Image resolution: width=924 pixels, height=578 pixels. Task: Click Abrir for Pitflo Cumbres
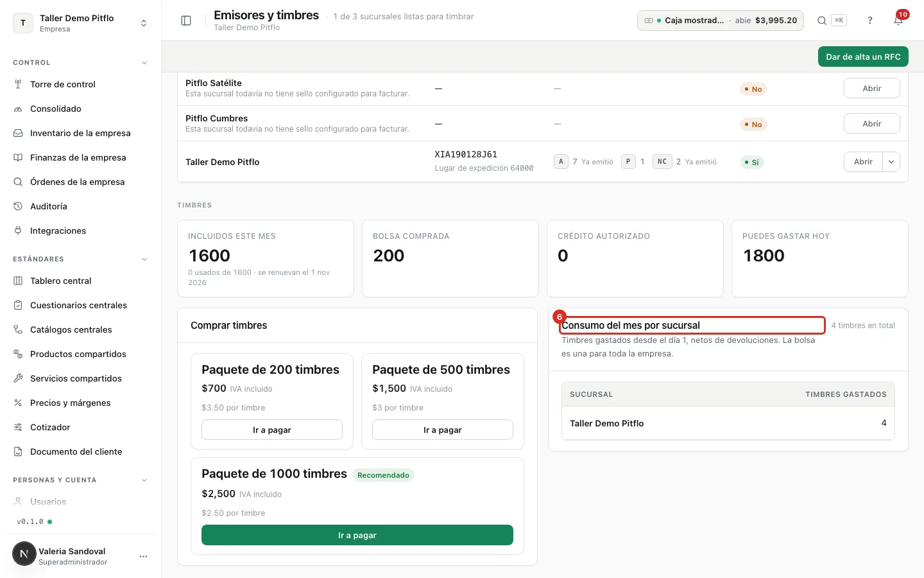871,123
